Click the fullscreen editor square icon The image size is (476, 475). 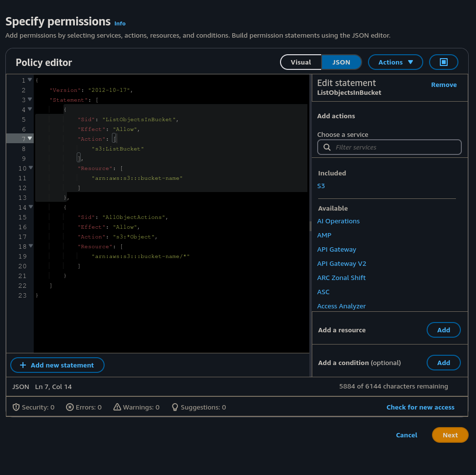tap(443, 62)
